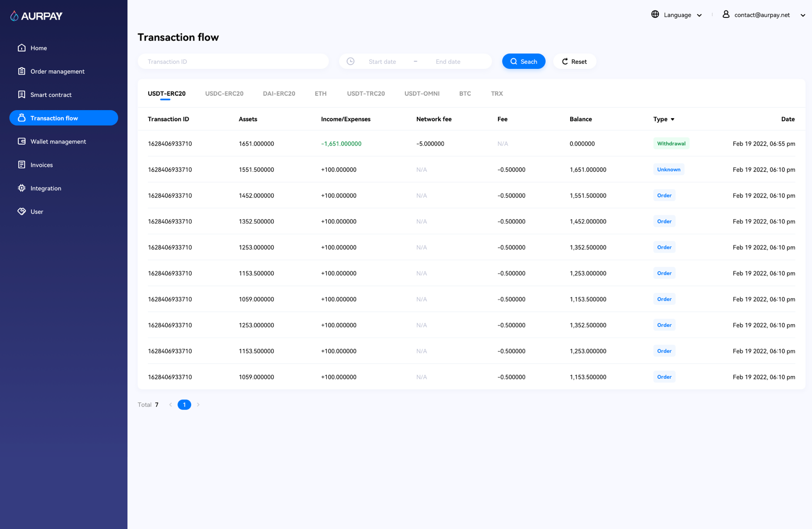Viewport: 812px width, 529px height.
Task: Click balance 1,651.000000
Action: coord(588,170)
